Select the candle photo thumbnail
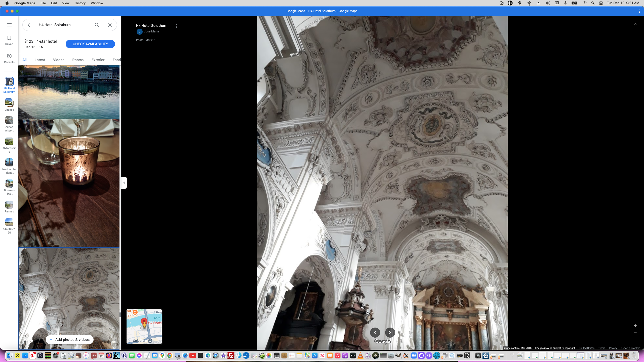 pyautogui.click(x=69, y=184)
